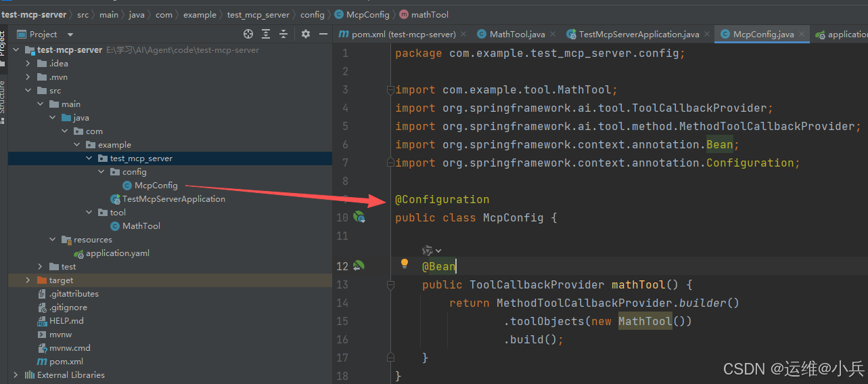Click test-mcp-server in the breadcrumb bar
868x384 pixels.
[34, 14]
